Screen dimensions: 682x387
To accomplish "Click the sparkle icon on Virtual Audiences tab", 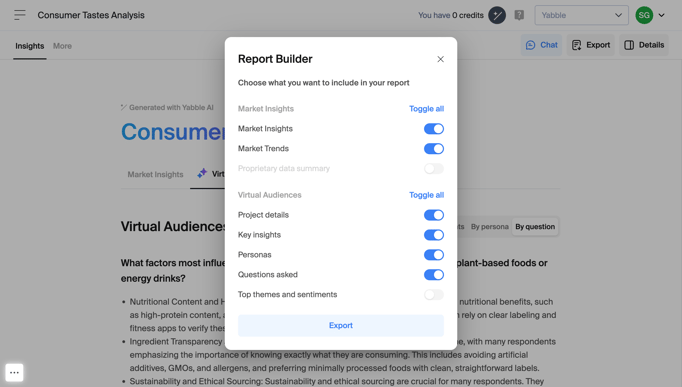I will [x=202, y=173].
